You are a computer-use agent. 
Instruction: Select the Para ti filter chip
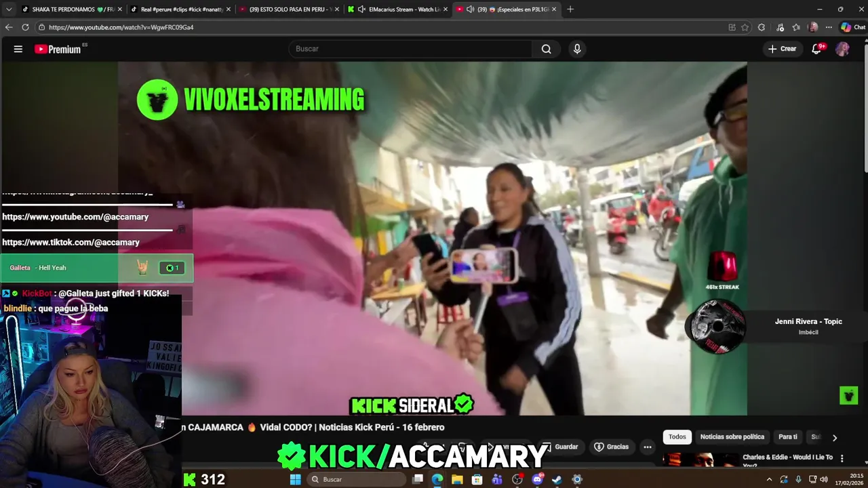[788, 437]
